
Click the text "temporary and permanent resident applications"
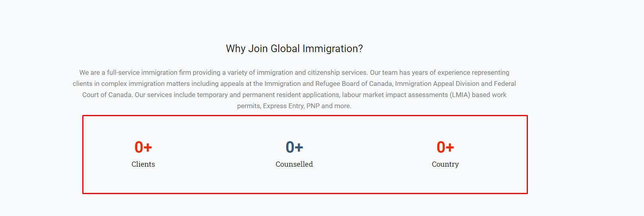click(x=268, y=95)
